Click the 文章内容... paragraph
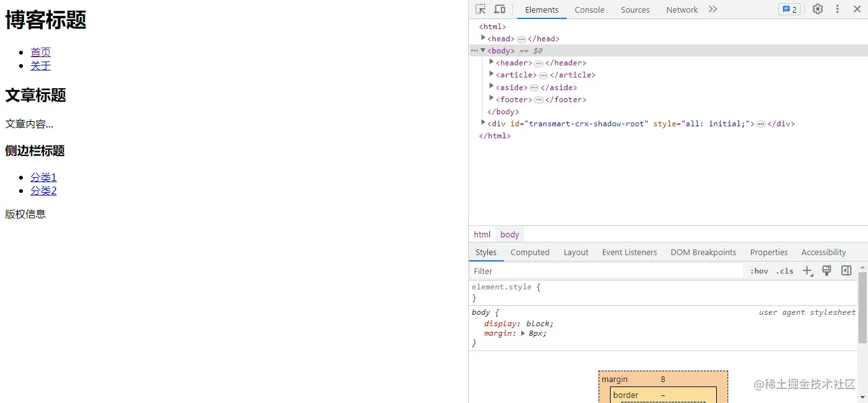The image size is (868, 403). tap(29, 124)
